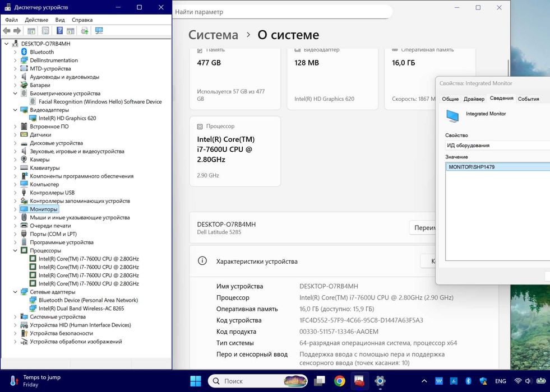Open the Temps to jump weather widget

pyautogui.click(x=35, y=381)
